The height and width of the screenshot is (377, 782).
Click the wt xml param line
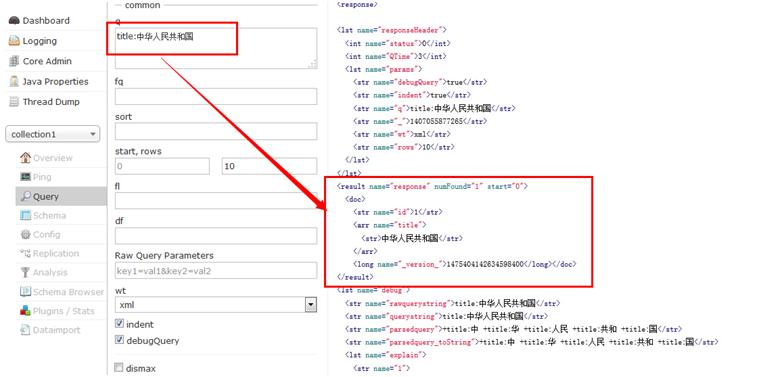click(x=401, y=134)
